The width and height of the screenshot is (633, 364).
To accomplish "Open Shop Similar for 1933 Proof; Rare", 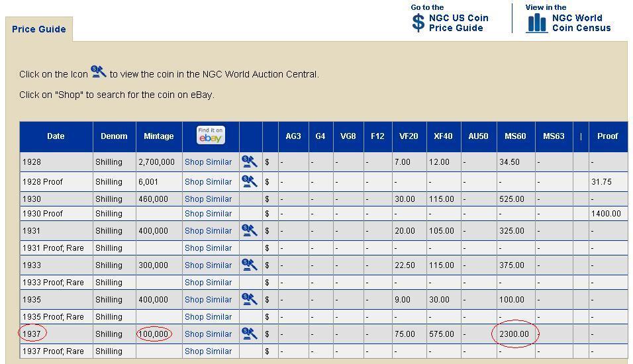I will (208, 282).
